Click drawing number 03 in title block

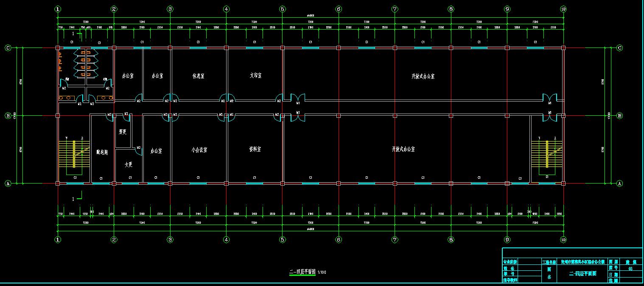(630, 268)
